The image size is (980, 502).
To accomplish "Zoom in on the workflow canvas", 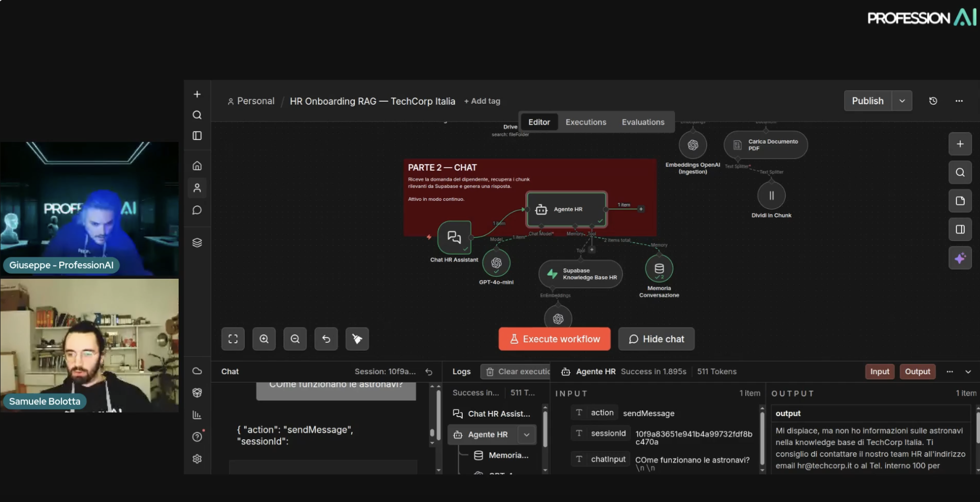I will click(264, 339).
